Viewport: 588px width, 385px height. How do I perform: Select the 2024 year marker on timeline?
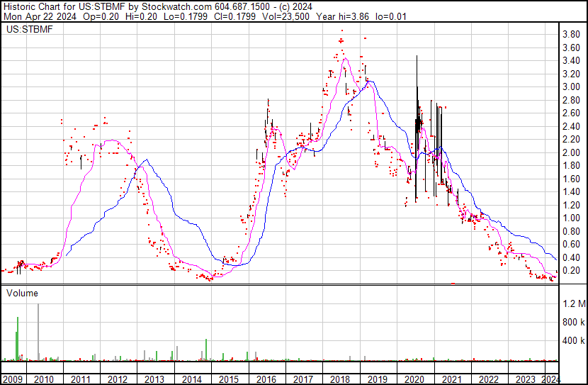click(550, 379)
